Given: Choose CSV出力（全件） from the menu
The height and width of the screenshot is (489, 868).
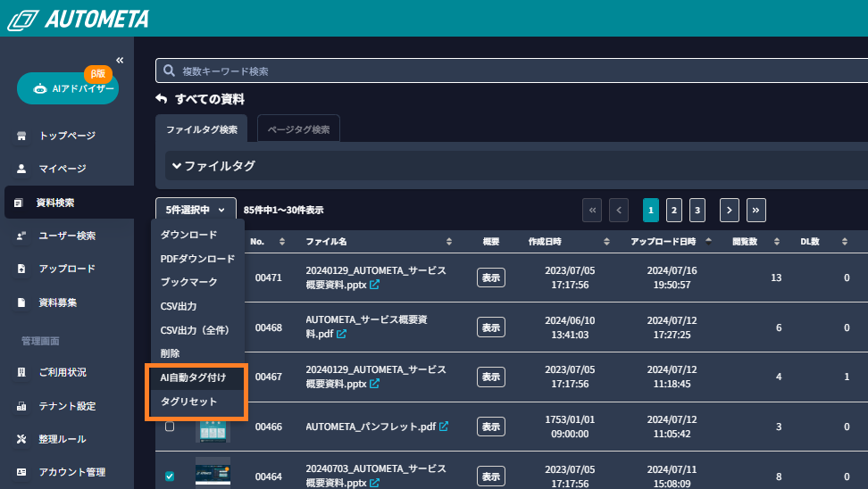Looking at the screenshot, I should [x=195, y=330].
